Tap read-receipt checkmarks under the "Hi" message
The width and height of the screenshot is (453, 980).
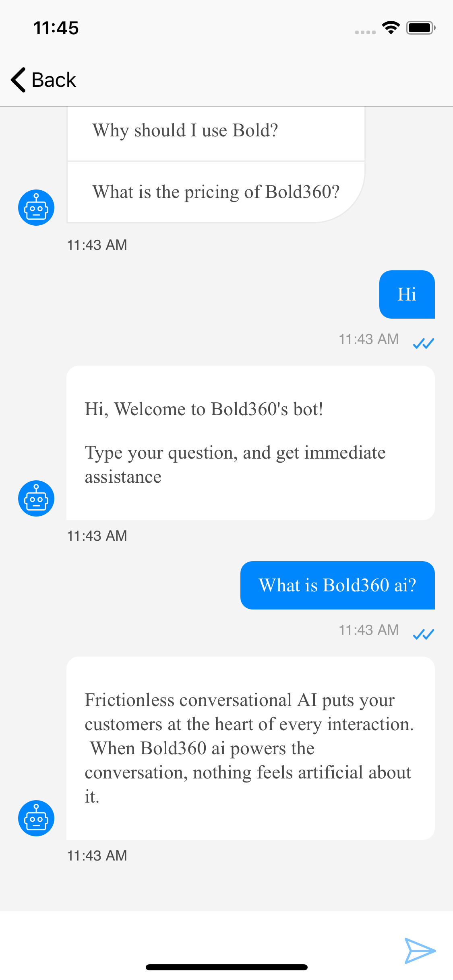click(424, 343)
